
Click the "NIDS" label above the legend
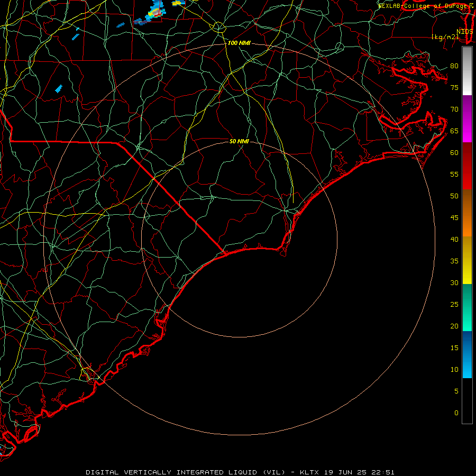465,32
